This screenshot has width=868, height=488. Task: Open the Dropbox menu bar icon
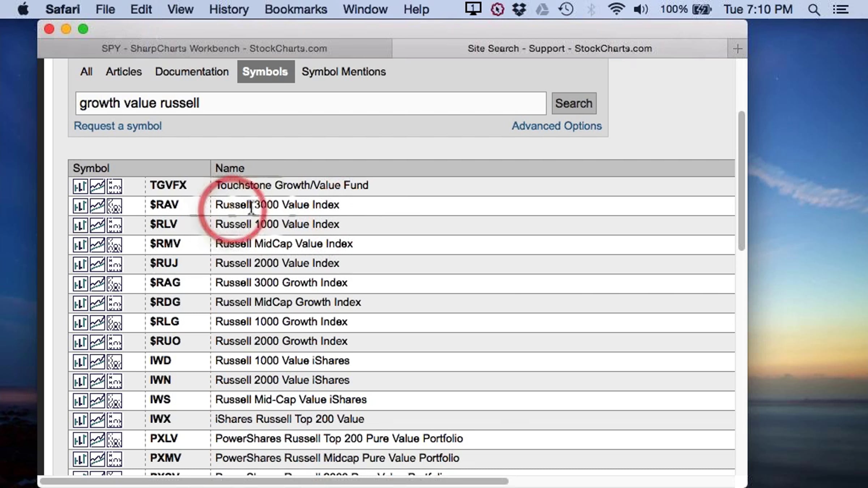[x=519, y=9]
